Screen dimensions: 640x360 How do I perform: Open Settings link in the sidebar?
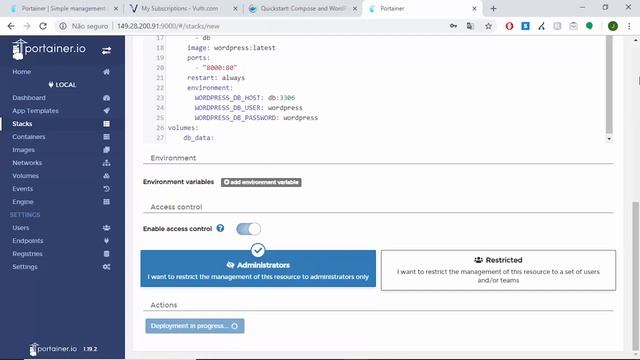coord(24,267)
